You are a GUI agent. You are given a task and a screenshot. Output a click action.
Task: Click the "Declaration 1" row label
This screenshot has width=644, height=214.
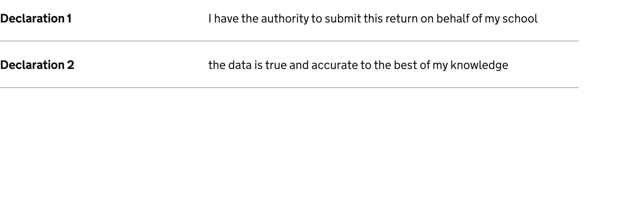pyautogui.click(x=36, y=19)
